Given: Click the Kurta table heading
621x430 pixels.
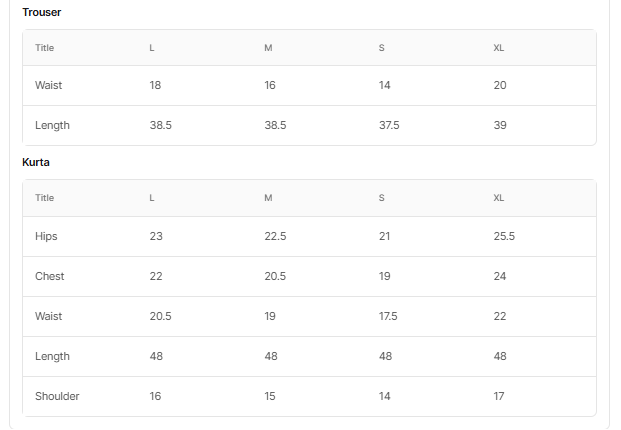Looking at the screenshot, I should pyautogui.click(x=36, y=162).
